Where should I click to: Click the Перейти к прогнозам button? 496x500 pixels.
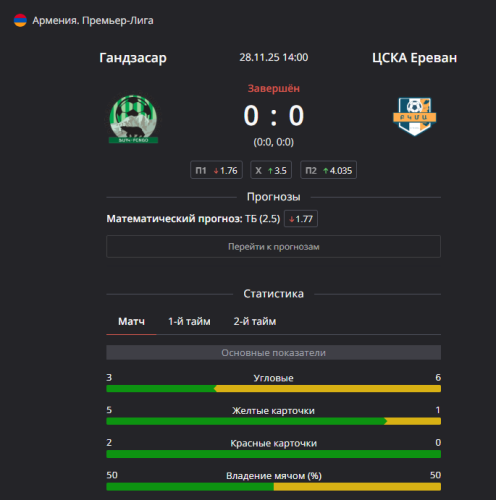(273, 247)
